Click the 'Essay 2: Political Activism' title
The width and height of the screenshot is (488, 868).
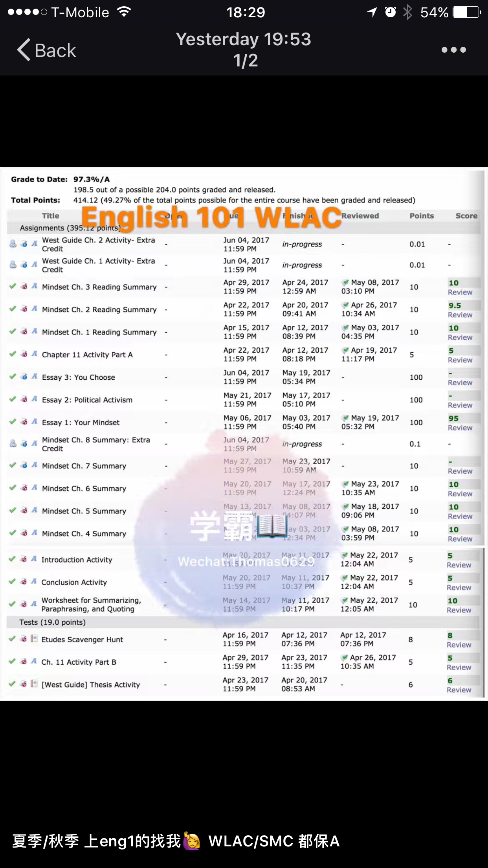[x=87, y=400]
